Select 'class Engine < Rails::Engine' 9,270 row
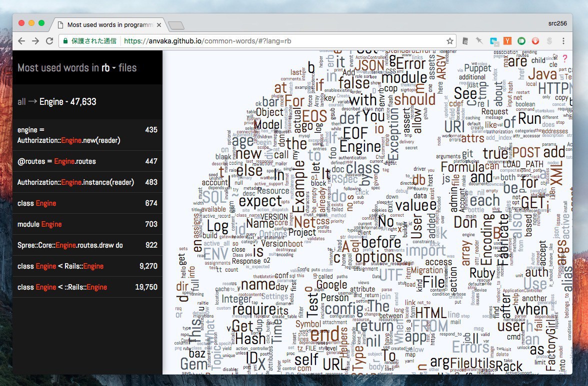The height and width of the screenshot is (386, 588). [87, 266]
